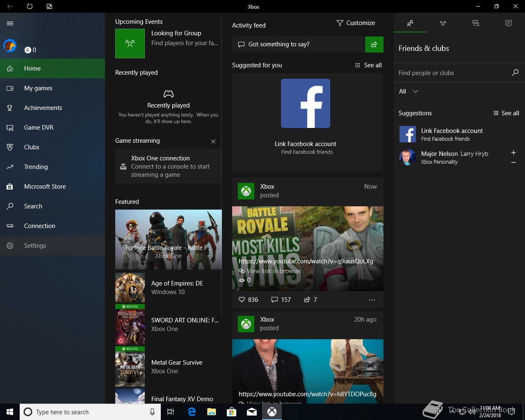Select the Friends tab icon
The width and height of the screenshot is (525, 420).
pos(410,23)
